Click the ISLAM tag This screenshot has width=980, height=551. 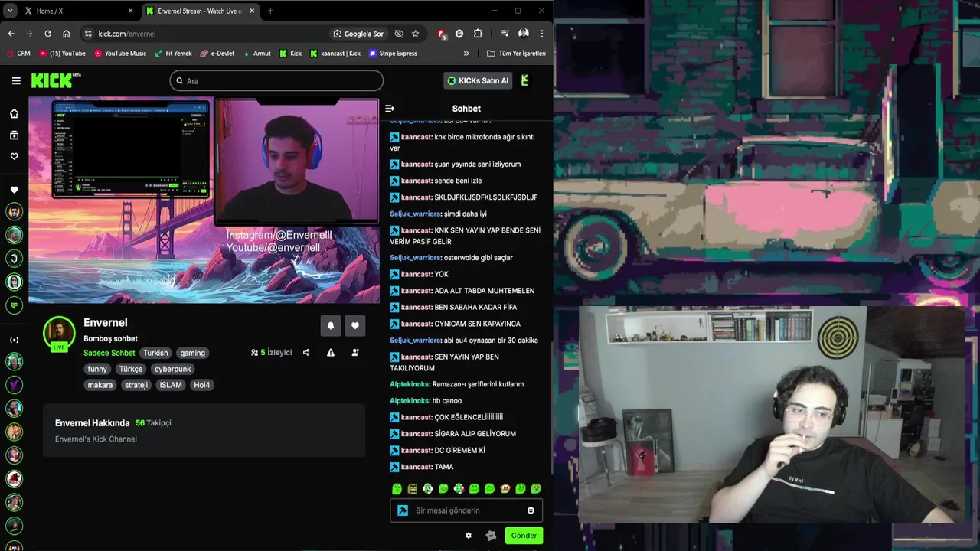tap(171, 385)
